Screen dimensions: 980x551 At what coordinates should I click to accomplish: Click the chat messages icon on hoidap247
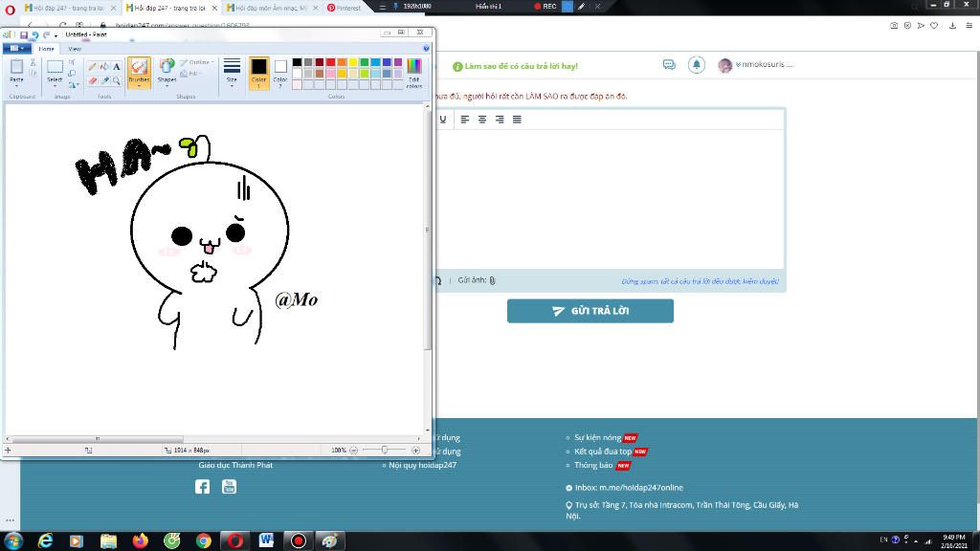click(669, 64)
